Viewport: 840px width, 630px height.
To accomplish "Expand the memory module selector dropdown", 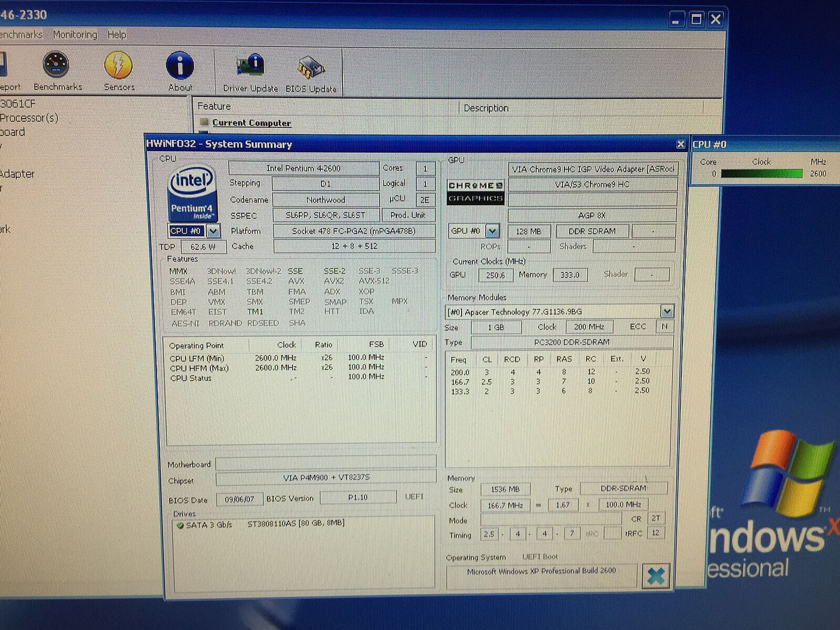I will 667,312.
